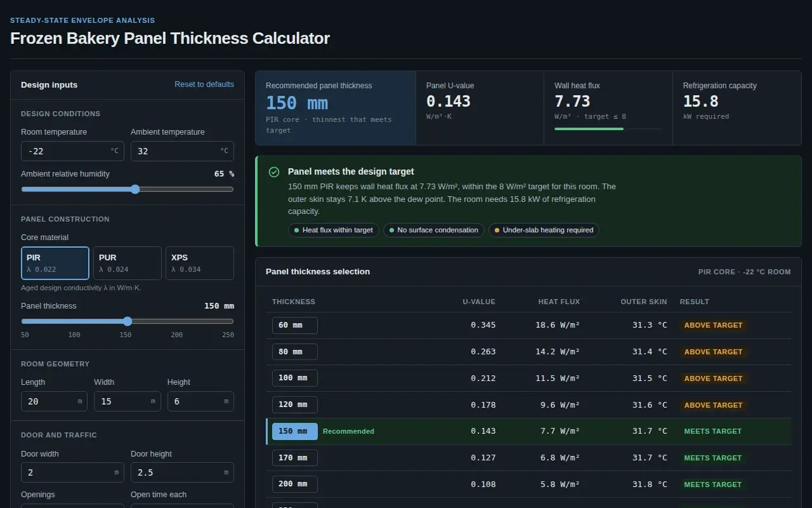812x508 pixels.
Task: Choose the 200 mm thickness button
Action: tap(295, 485)
